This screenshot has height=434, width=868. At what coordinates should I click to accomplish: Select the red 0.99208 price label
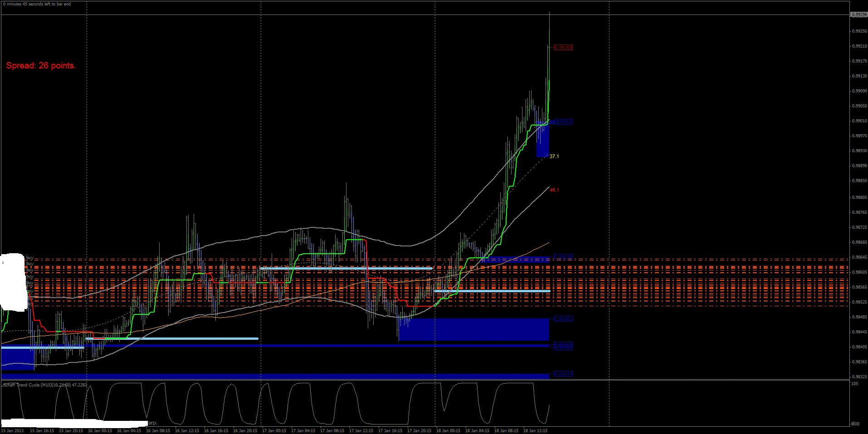pyautogui.click(x=564, y=48)
